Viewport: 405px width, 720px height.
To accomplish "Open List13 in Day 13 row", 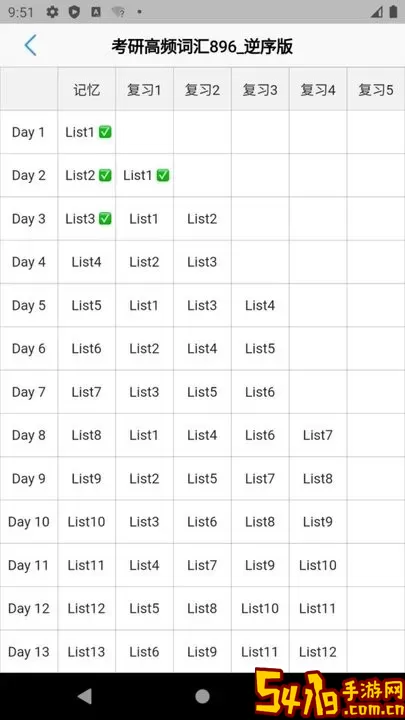I will click(x=86, y=652).
